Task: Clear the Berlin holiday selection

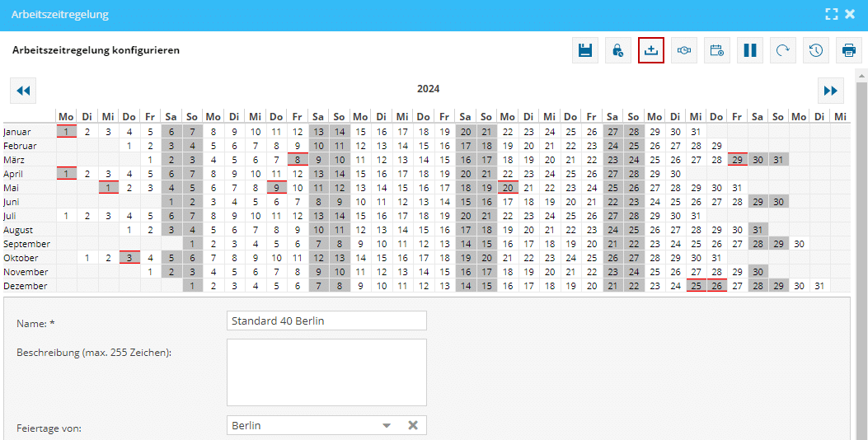Action: point(413,426)
